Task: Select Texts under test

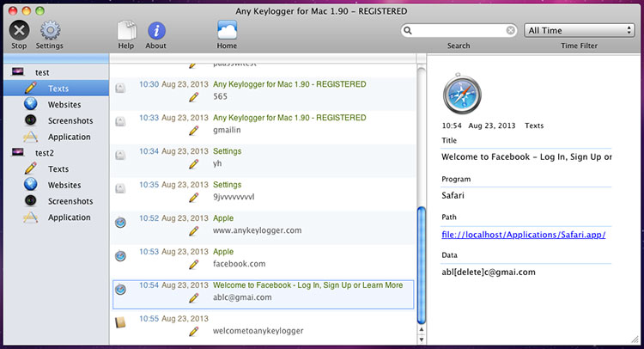Action: pos(57,89)
